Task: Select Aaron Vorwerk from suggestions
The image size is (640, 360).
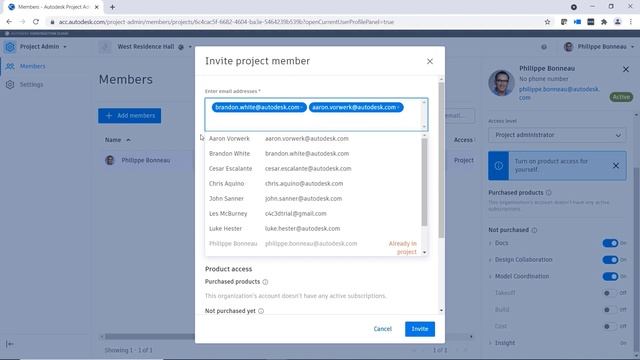Action: (313, 139)
